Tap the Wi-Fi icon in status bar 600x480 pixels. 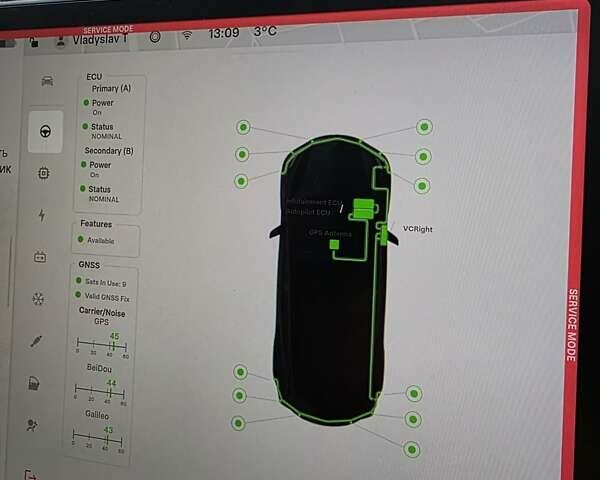coord(186,35)
